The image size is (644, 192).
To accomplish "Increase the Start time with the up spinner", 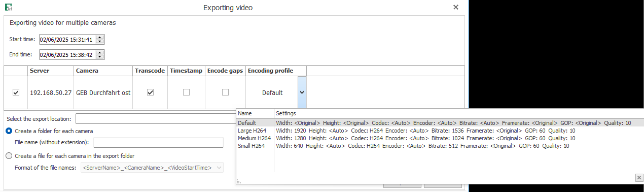I will click(x=100, y=38).
